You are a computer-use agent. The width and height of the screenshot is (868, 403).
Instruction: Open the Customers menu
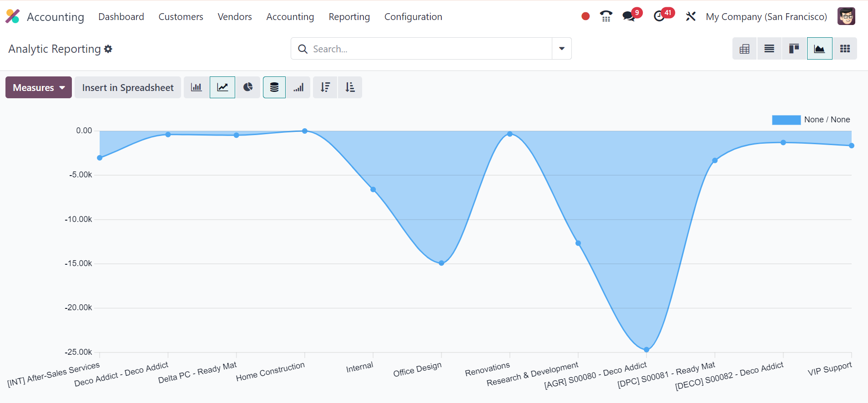point(181,17)
